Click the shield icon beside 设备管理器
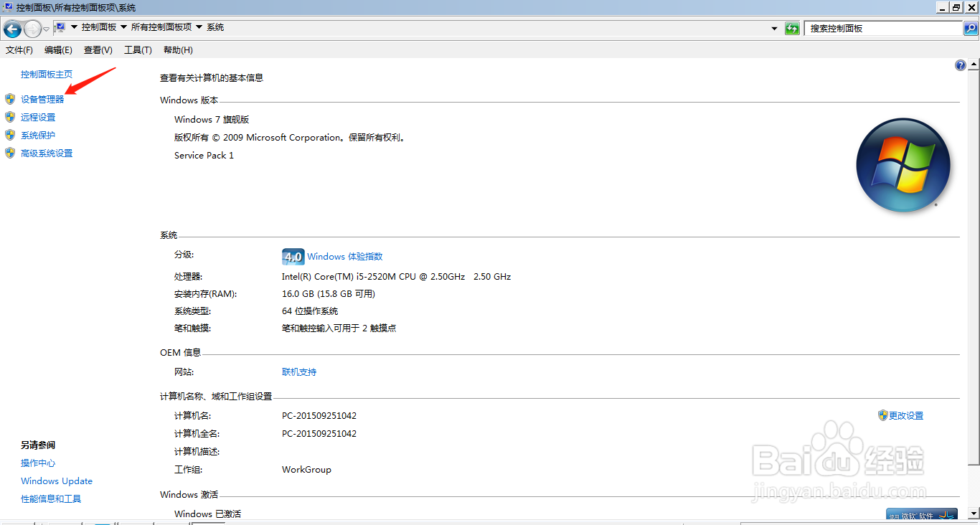980x525 pixels. pyautogui.click(x=10, y=99)
